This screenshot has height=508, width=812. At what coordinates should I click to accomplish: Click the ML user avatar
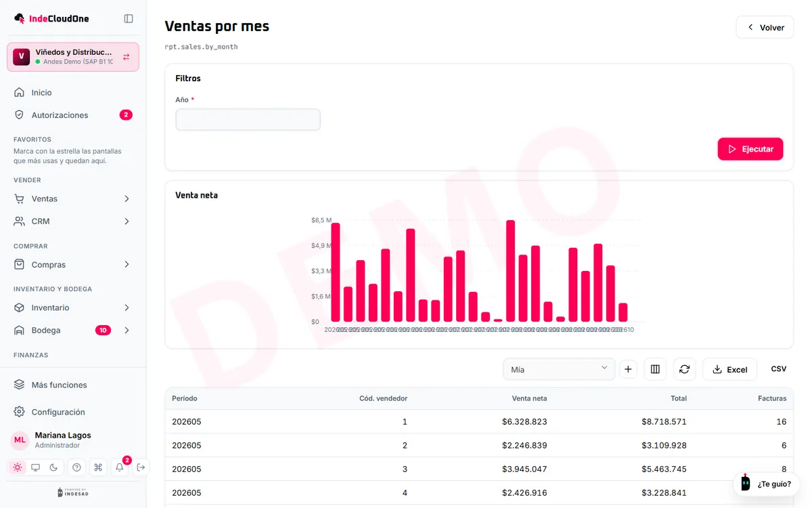click(x=20, y=440)
